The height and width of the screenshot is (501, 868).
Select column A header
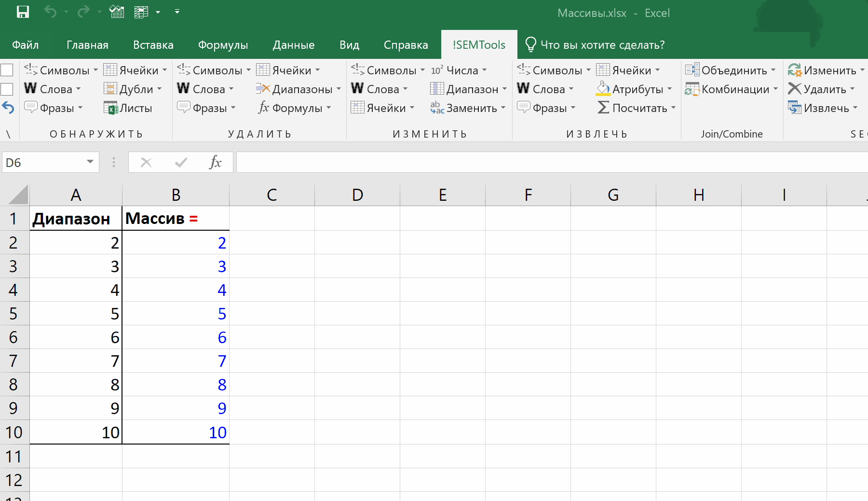pyautogui.click(x=76, y=195)
